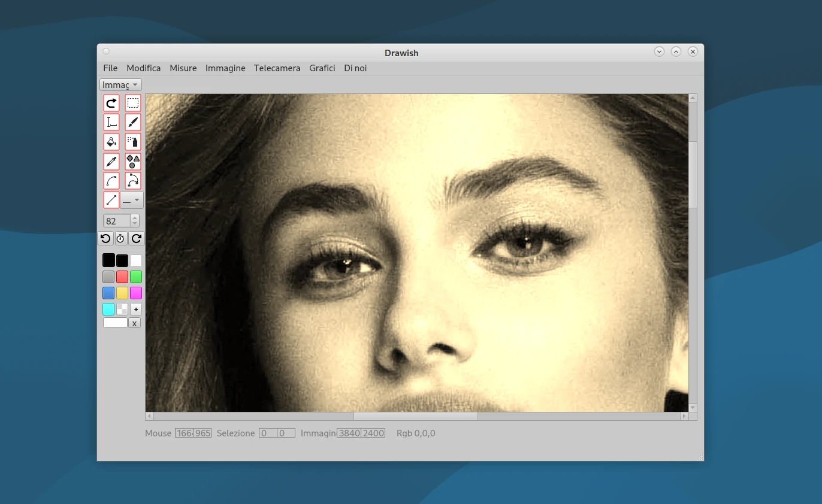Viewport: 822px width, 504px height.
Task: Select the rectangular selection tool
Action: click(x=133, y=103)
